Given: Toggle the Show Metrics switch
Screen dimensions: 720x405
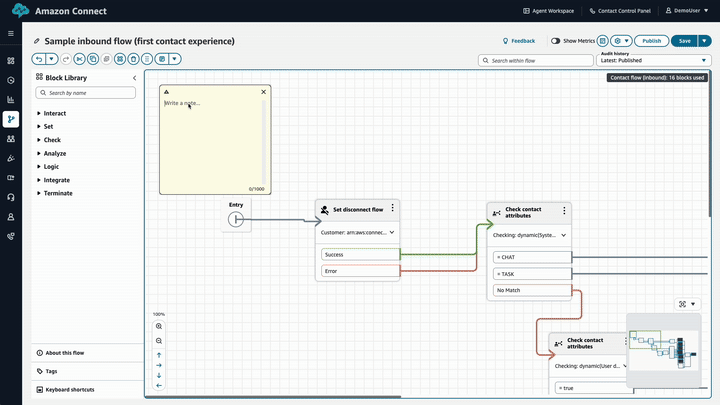Looking at the screenshot, I should [556, 41].
